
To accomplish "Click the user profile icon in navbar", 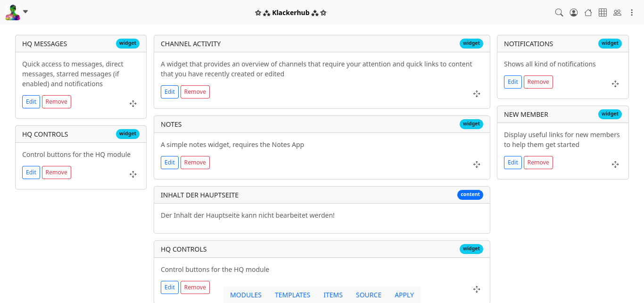I will [574, 13].
